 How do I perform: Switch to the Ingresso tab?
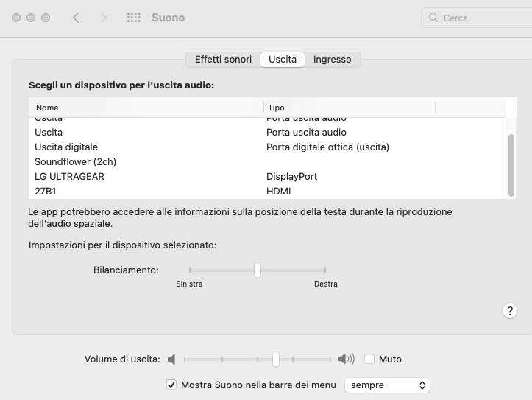coord(332,60)
